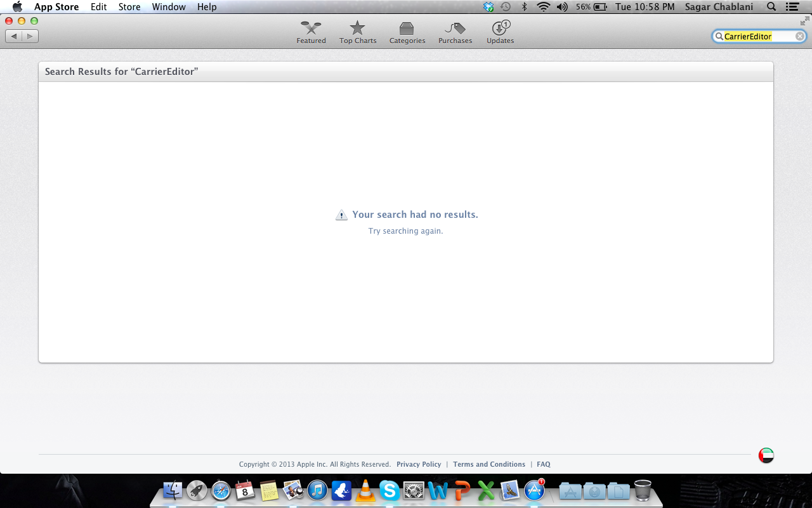Open the Updates section

click(x=500, y=32)
